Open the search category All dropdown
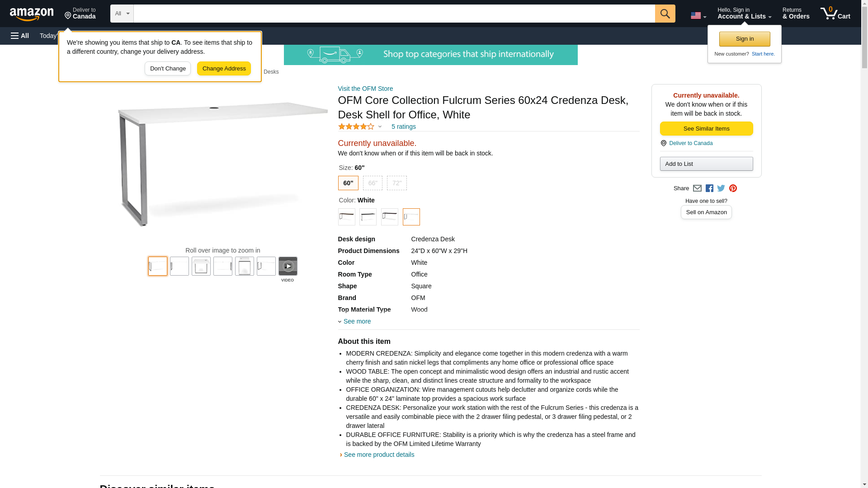The width and height of the screenshot is (868, 488). click(x=122, y=14)
